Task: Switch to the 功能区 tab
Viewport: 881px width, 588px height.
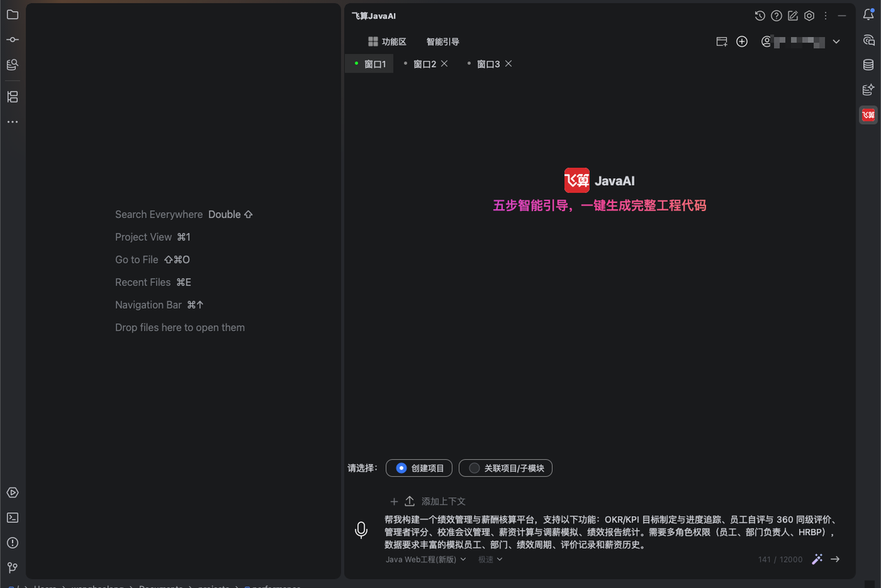Action: pos(387,42)
